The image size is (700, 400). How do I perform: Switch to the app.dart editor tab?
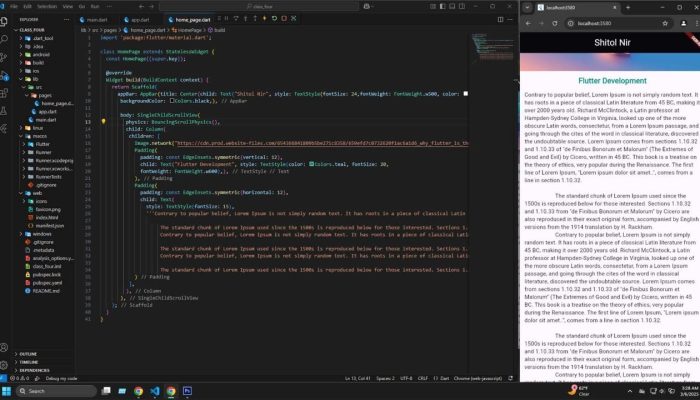(x=140, y=20)
